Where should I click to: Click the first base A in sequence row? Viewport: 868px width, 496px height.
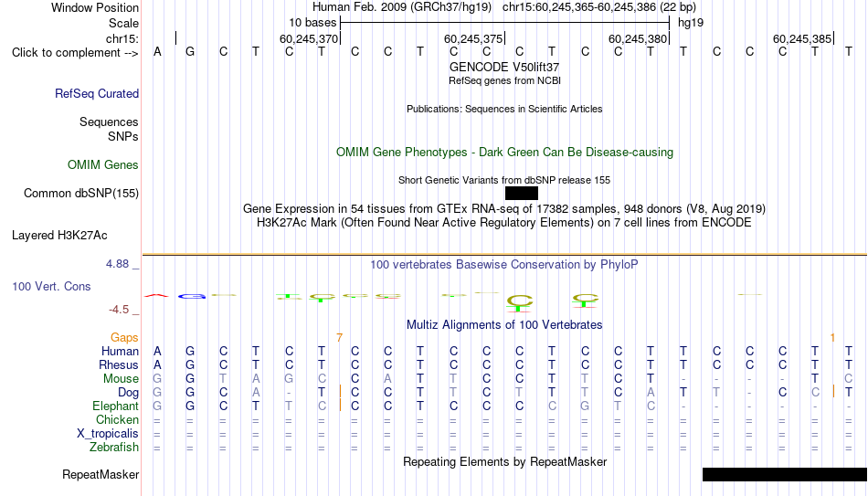[158, 52]
